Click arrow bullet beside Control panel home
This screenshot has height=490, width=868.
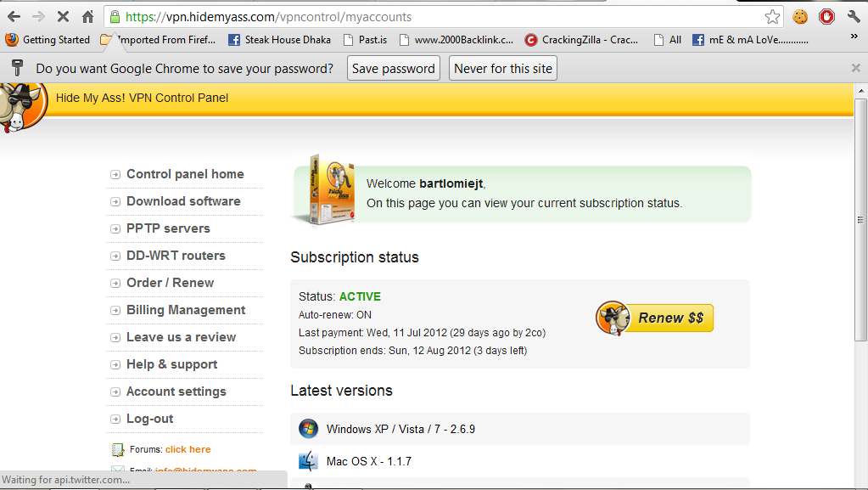[115, 175]
